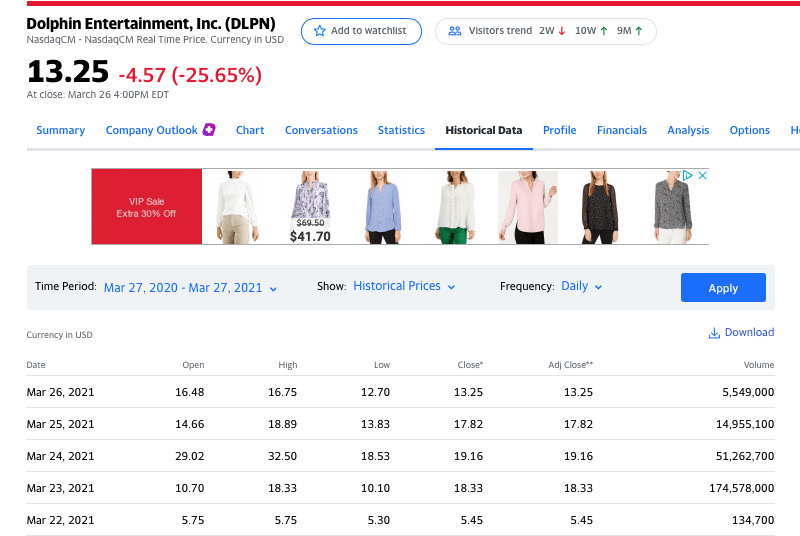Click the Close* column header
This screenshot has width=800, height=536.
click(470, 365)
